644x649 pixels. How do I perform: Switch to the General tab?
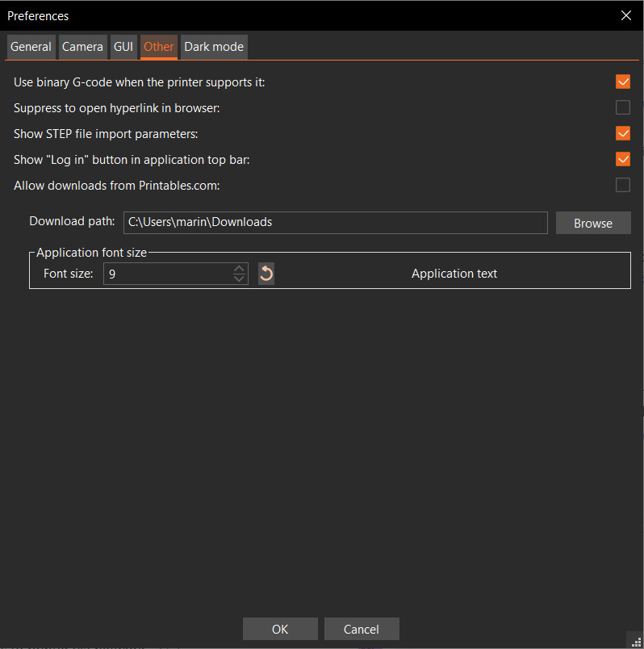pyautogui.click(x=31, y=47)
